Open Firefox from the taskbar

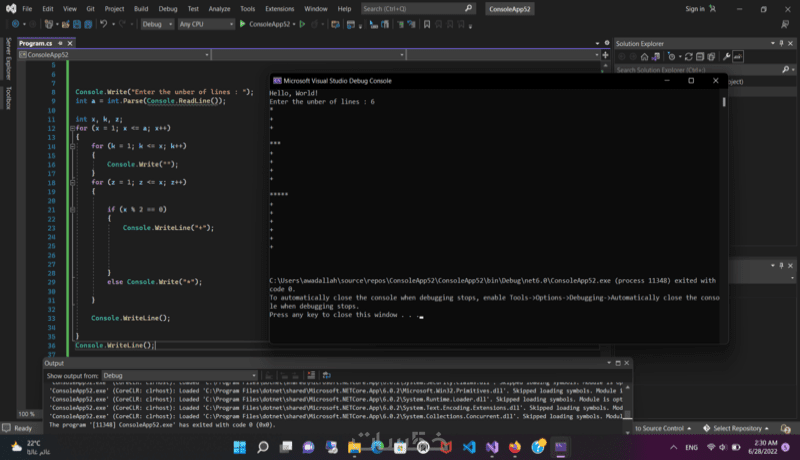point(515,447)
